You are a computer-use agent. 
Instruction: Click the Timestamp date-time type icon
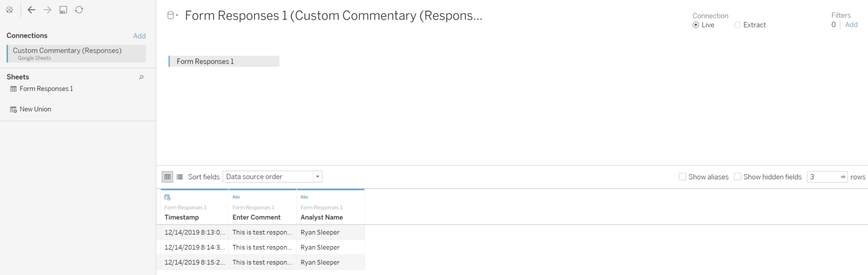coord(167,197)
